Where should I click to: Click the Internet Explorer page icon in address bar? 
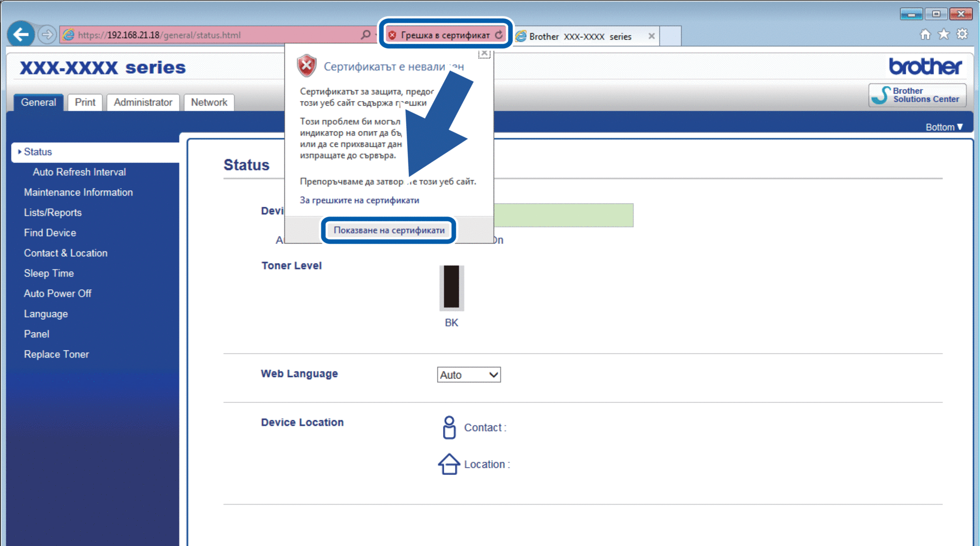(x=69, y=35)
